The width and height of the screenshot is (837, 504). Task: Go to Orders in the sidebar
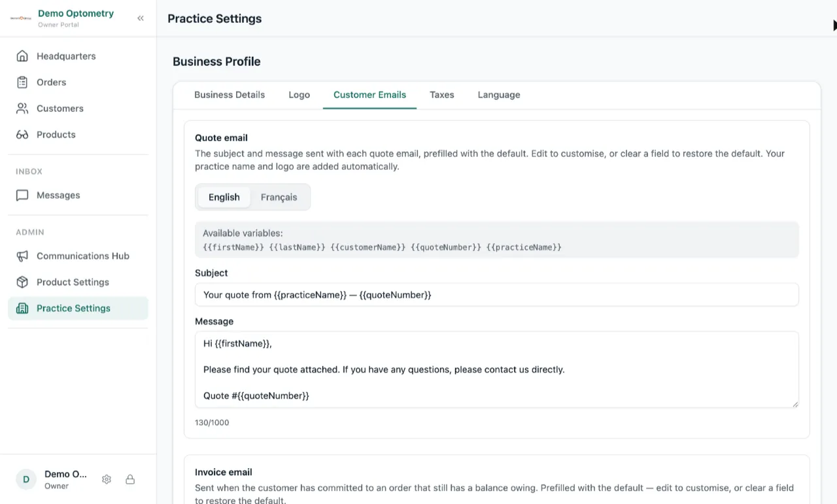click(78, 82)
